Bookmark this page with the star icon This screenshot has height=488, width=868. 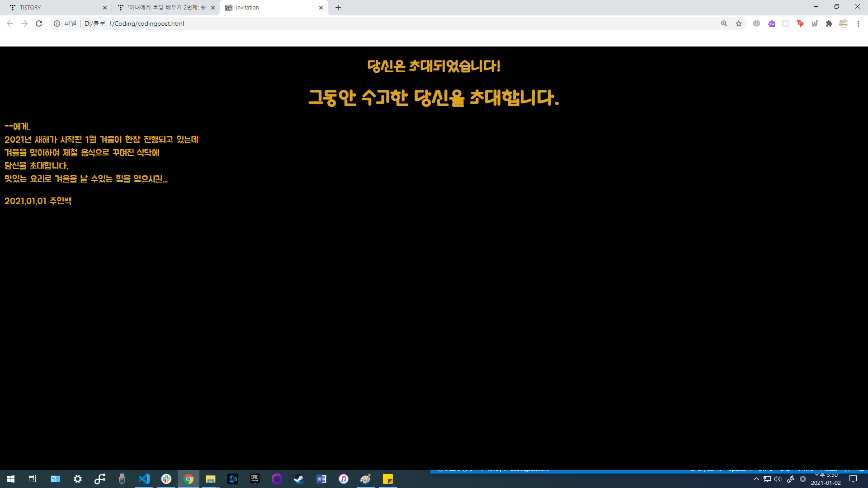click(x=739, y=23)
